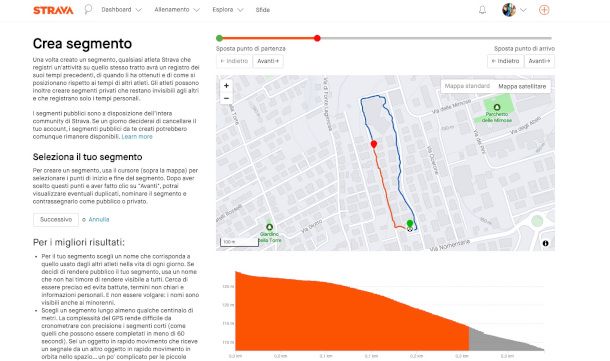Viewport: 610px width, 361px height.
Task: Expand the chevron next to the avatar
Action: (x=523, y=10)
